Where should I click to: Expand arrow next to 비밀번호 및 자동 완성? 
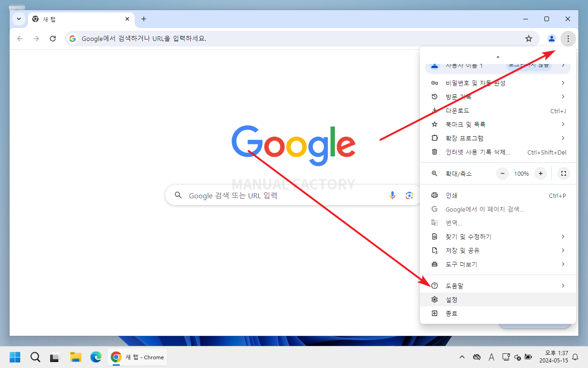point(563,83)
